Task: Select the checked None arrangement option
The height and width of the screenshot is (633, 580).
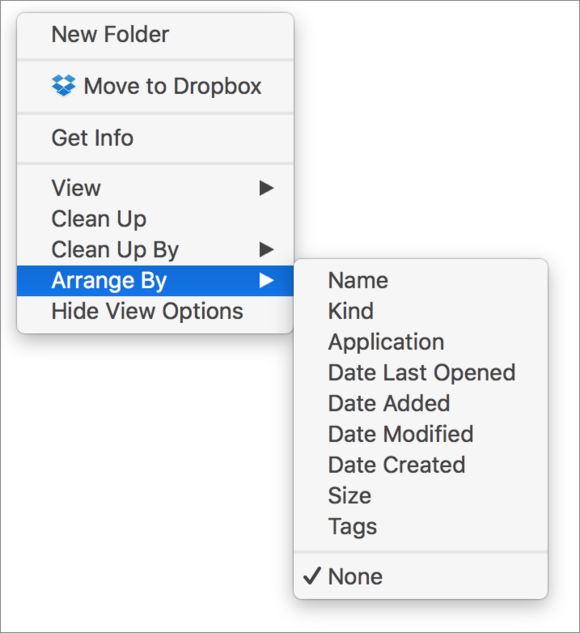Action: 421,576
